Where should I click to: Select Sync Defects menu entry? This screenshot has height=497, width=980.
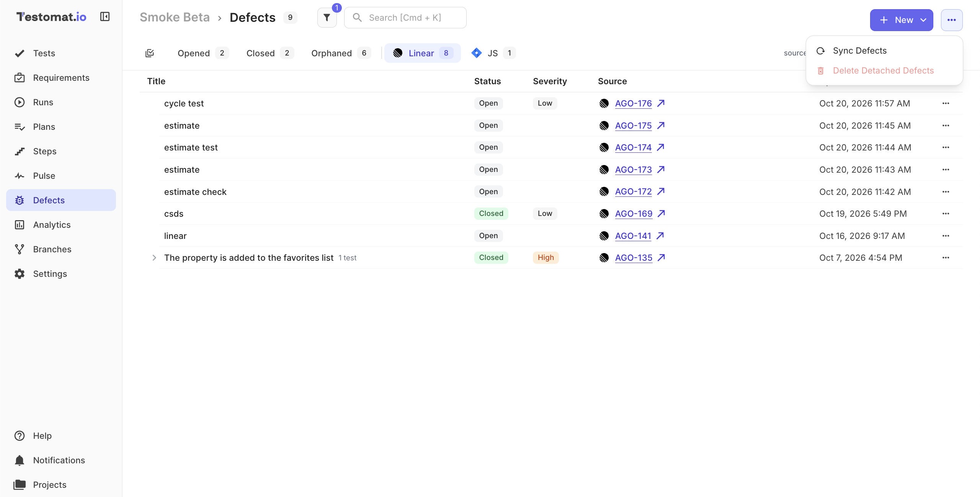tap(884, 51)
